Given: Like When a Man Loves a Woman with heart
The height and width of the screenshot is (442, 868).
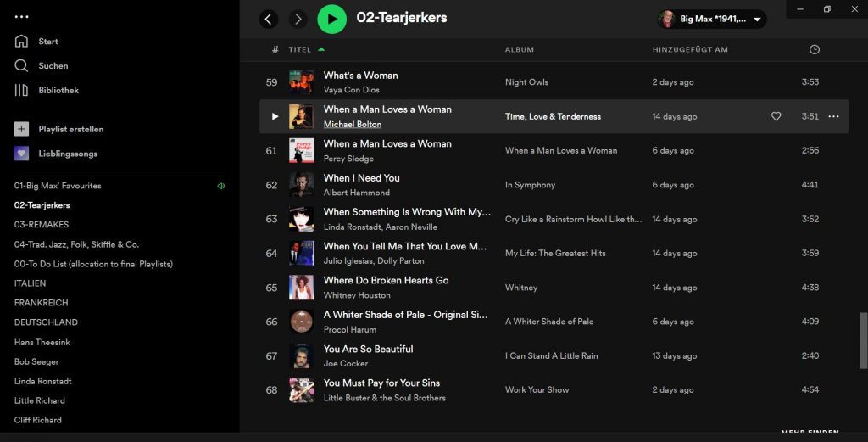Looking at the screenshot, I should (x=776, y=116).
